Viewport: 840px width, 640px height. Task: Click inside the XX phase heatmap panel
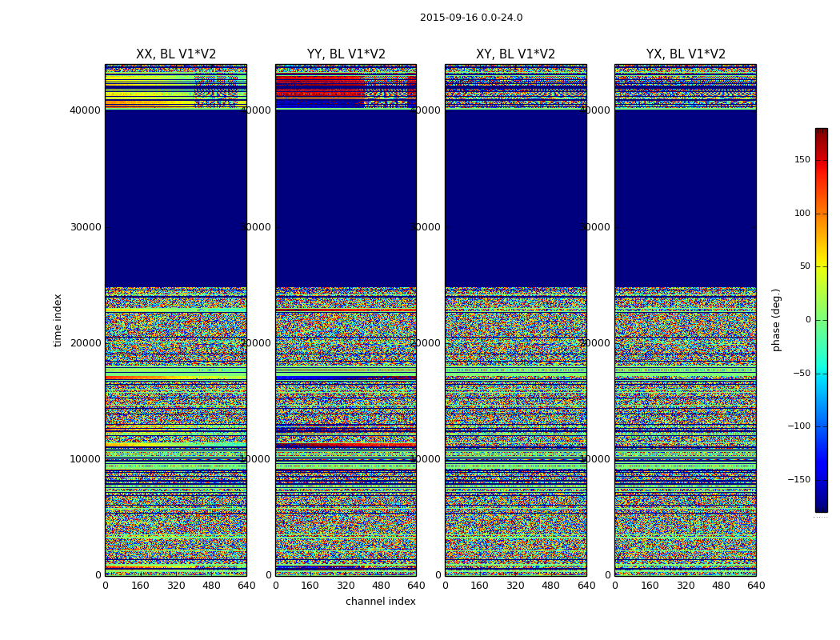pyautogui.click(x=176, y=320)
